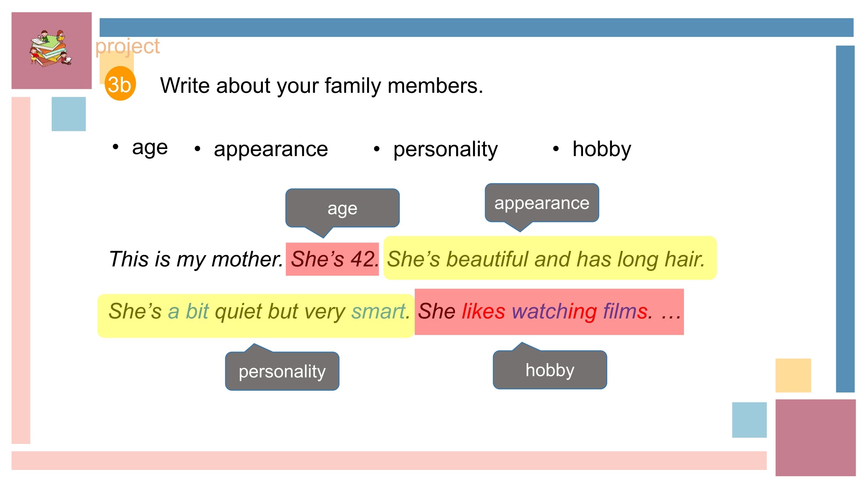Click the age bullet item
This screenshot has height=488, width=868.
140,148
